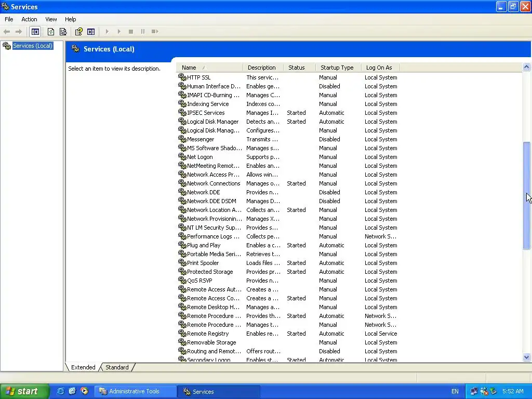Image resolution: width=532 pixels, height=399 pixels.
Task: Select the Network DDE service name
Action: click(203, 192)
